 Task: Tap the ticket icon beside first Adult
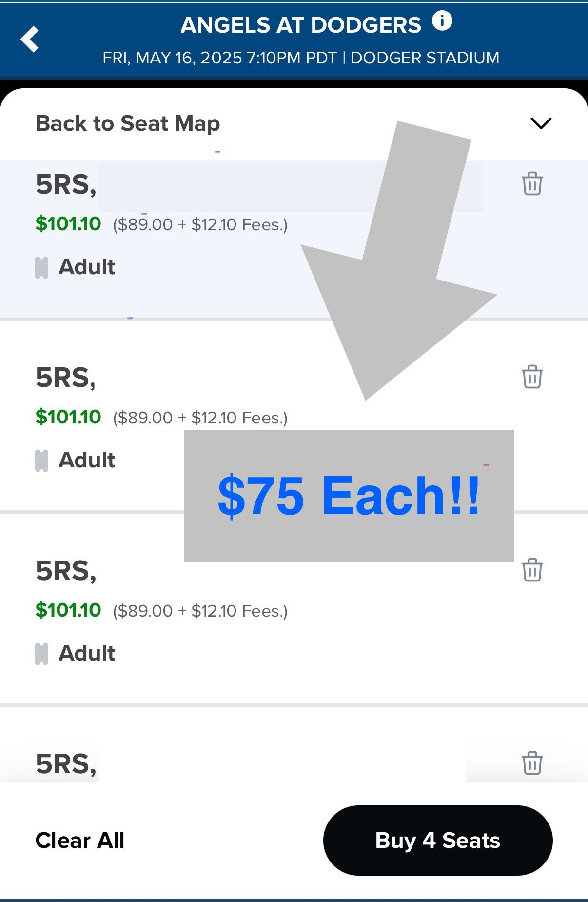tap(42, 267)
